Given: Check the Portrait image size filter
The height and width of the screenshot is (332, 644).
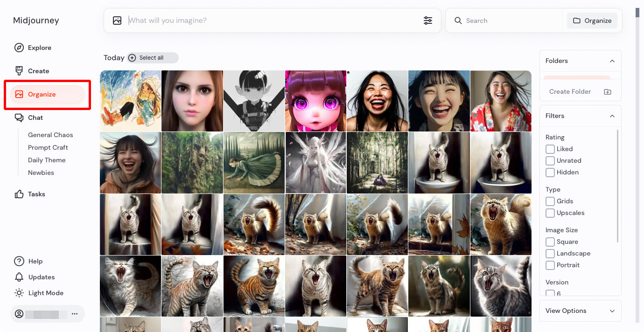Looking at the screenshot, I should pos(550,265).
